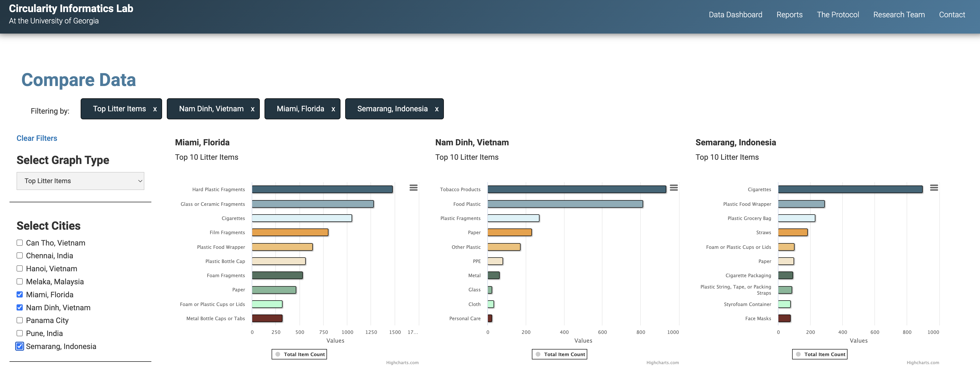Click the Clear Filters link
The width and height of the screenshot is (980, 388).
point(37,138)
